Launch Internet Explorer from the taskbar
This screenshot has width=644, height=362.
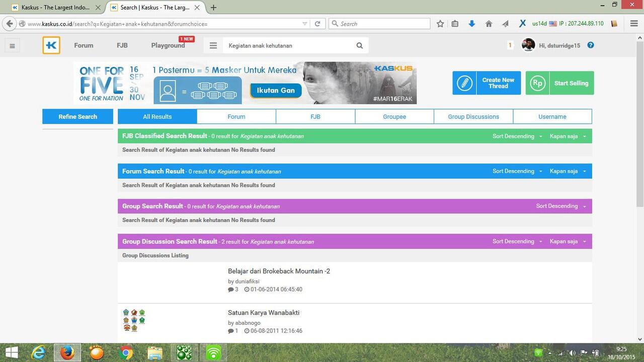coord(38,353)
